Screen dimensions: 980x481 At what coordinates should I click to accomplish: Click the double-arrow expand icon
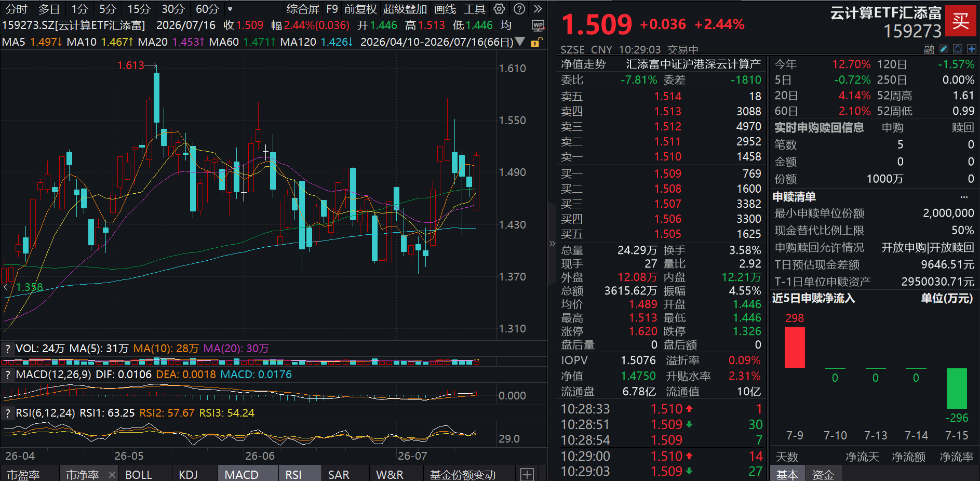tap(538, 9)
